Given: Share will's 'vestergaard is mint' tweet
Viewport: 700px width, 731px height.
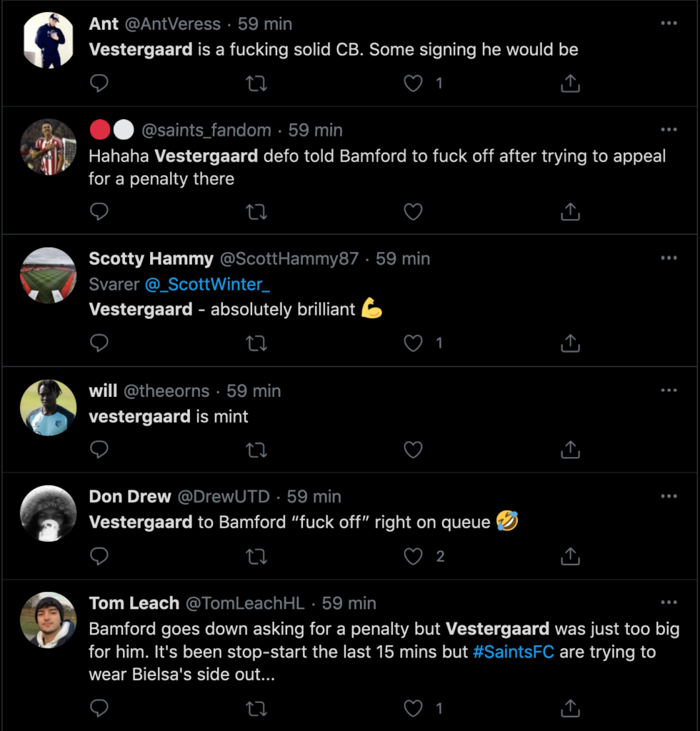Looking at the screenshot, I should coord(570,449).
